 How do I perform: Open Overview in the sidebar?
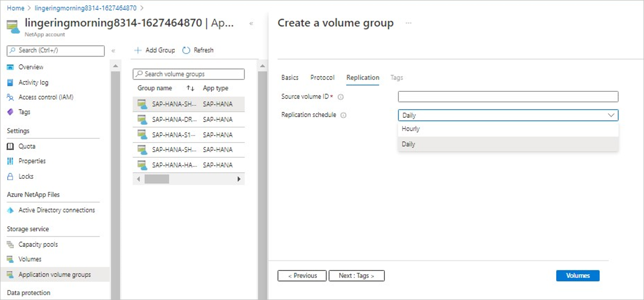31,67
